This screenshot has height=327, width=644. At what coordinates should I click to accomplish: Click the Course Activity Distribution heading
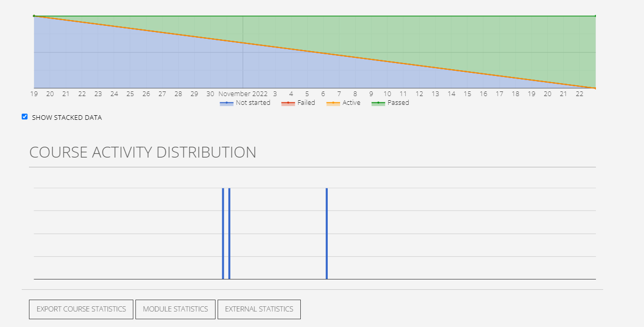pyautogui.click(x=143, y=152)
